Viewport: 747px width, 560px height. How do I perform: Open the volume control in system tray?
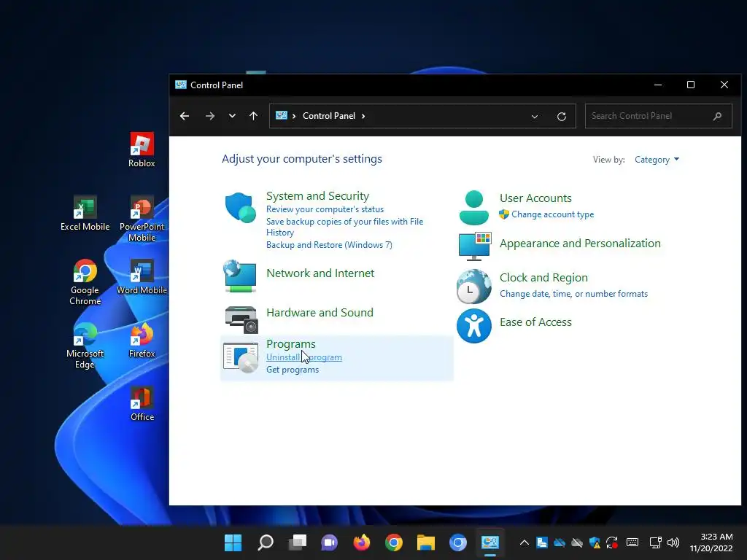(673, 542)
